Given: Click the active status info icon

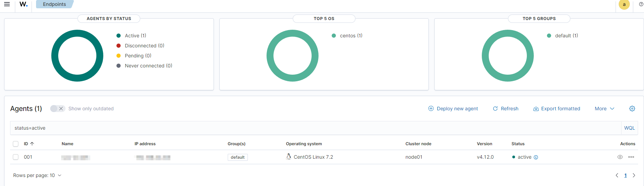Looking at the screenshot, I should point(536,157).
